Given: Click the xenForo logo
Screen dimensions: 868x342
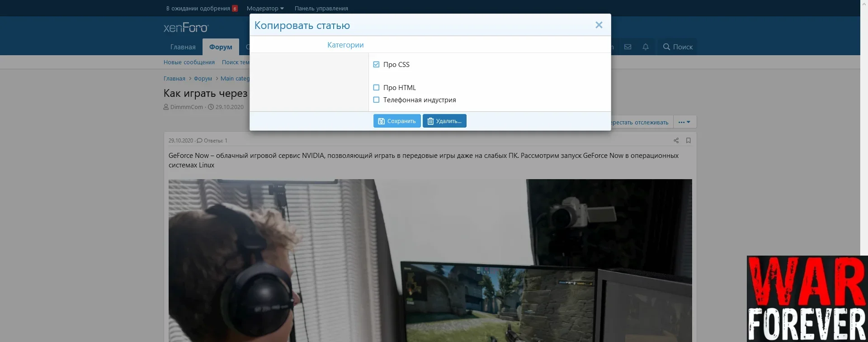Looking at the screenshot, I should (186, 28).
